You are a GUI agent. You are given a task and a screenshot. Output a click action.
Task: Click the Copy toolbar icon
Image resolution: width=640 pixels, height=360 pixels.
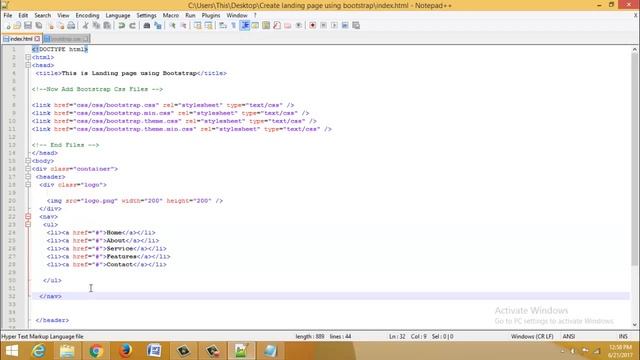pos(96,25)
